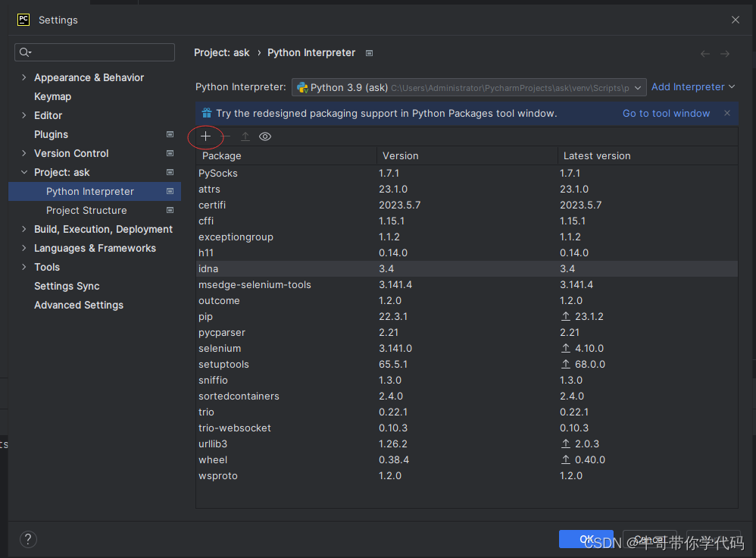Select the msedge-selenium-tools package row
756x558 pixels.
click(467, 284)
